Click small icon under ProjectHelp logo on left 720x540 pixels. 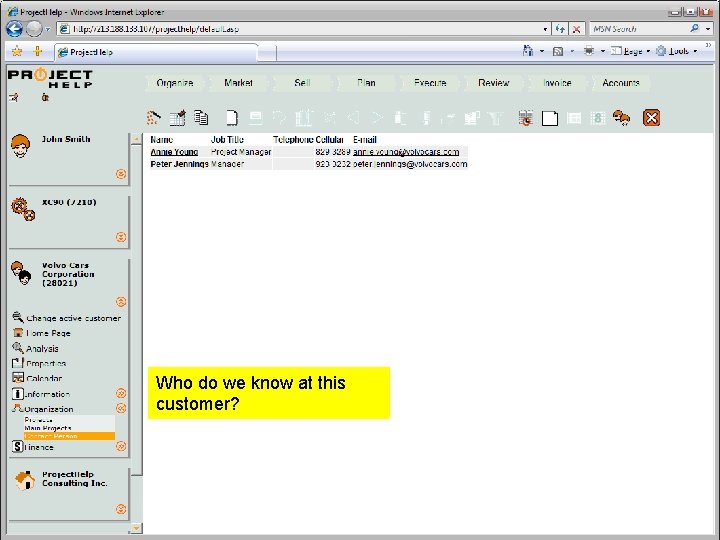coord(14,97)
